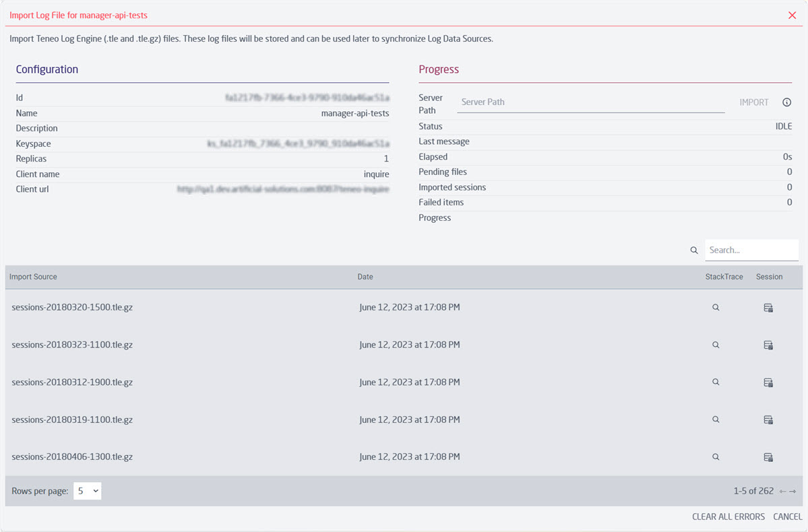Viewport: 808px width, 532px height.
Task: View StackTrace for sessions-20180312-1900.tle.gz
Action: tap(715, 382)
